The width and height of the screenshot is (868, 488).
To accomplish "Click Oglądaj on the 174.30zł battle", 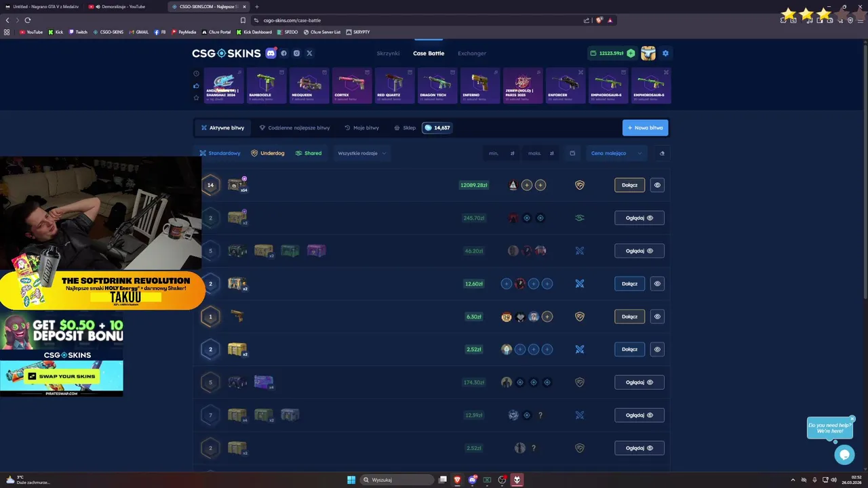I will pos(639,382).
